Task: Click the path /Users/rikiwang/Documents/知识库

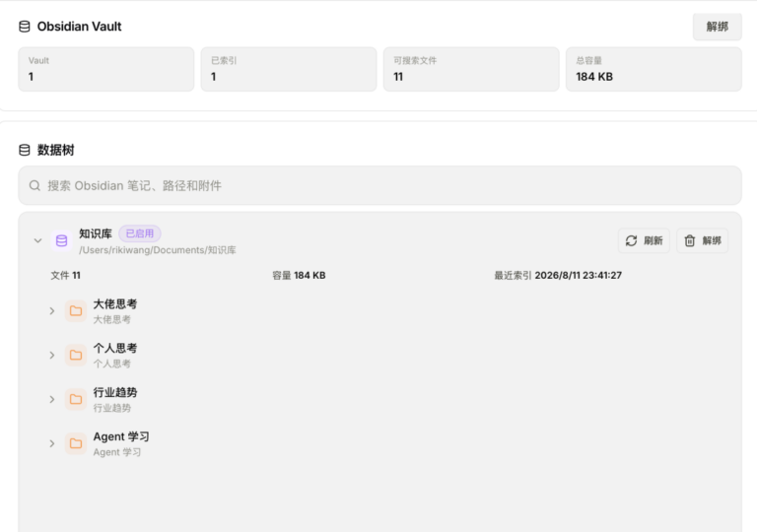Action: [x=158, y=250]
